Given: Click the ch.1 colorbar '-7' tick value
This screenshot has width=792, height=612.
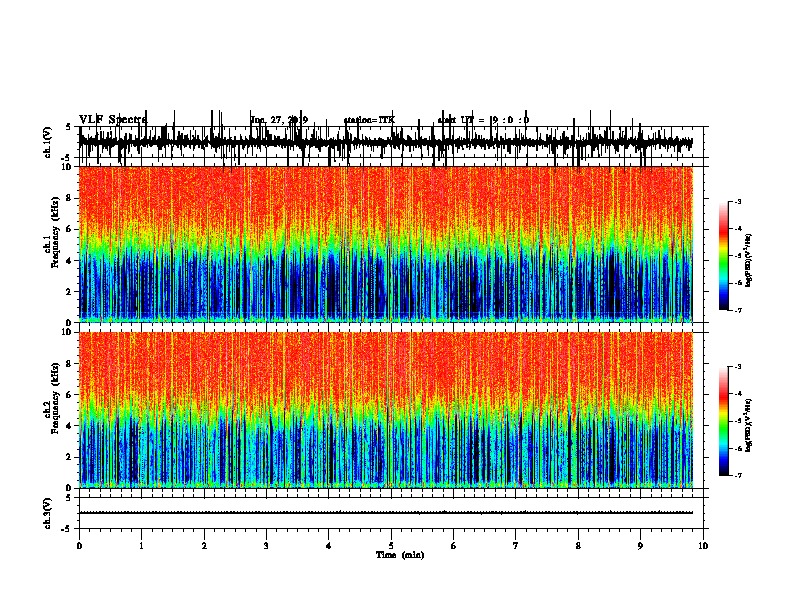Looking at the screenshot, I should point(738,311).
